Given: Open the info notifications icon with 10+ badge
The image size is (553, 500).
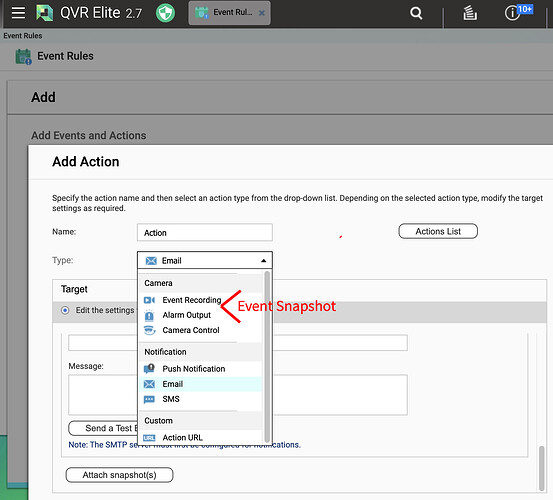Looking at the screenshot, I should 518,13.
